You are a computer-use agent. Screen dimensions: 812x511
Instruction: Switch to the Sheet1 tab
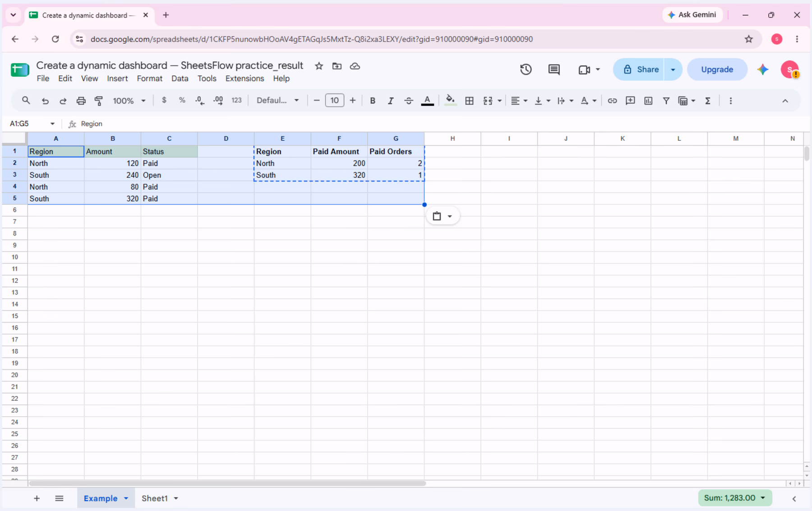(155, 498)
